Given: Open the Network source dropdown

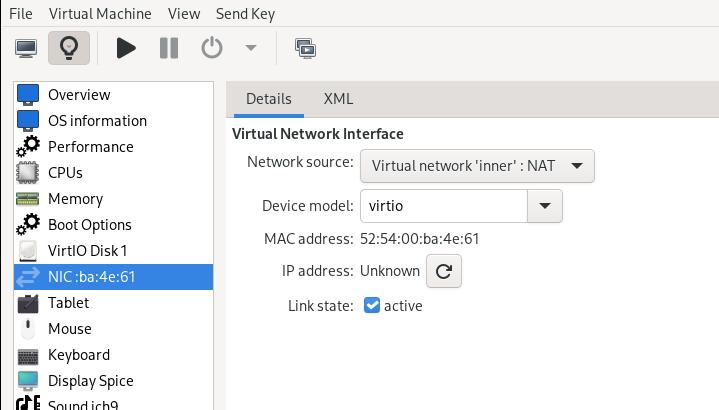Looking at the screenshot, I should pyautogui.click(x=477, y=166).
